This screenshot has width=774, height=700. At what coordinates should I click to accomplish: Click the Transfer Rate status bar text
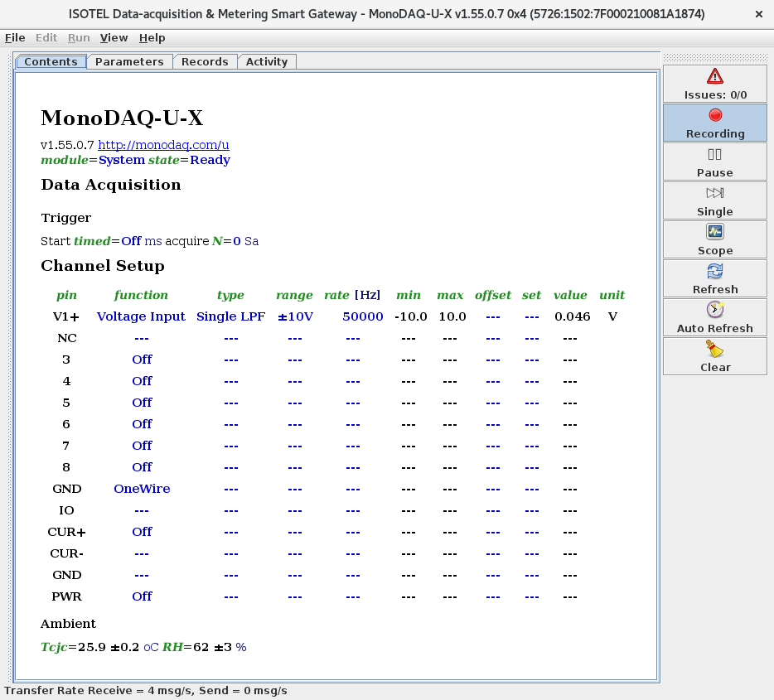tap(146, 691)
